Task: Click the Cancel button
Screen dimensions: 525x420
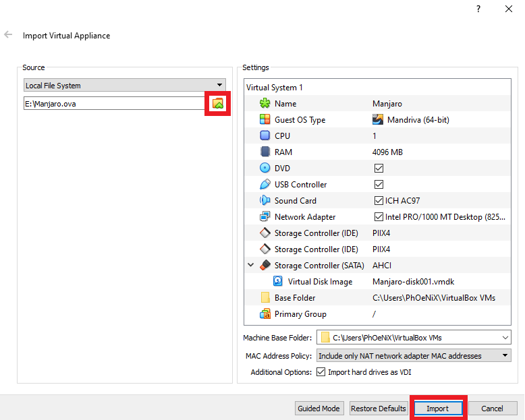Action: click(x=492, y=409)
